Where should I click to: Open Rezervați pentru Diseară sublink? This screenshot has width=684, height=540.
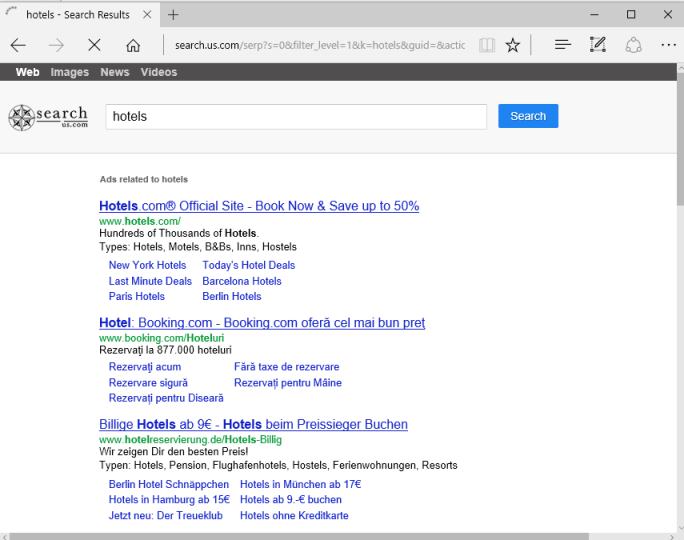point(166,398)
